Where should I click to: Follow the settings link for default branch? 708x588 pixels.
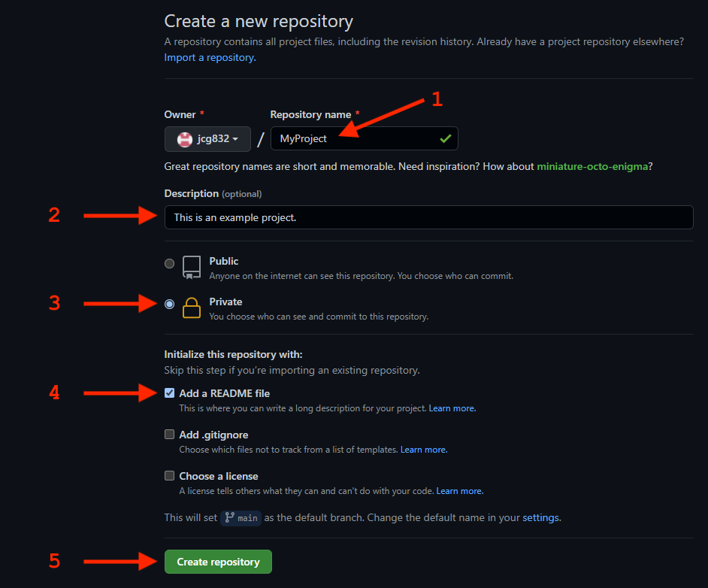540,517
